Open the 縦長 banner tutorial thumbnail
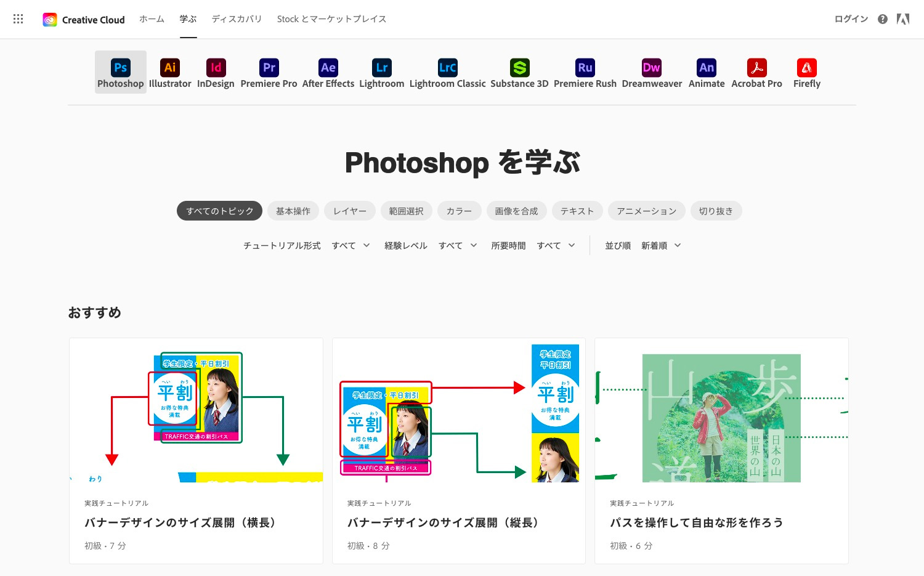 click(x=459, y=410)
